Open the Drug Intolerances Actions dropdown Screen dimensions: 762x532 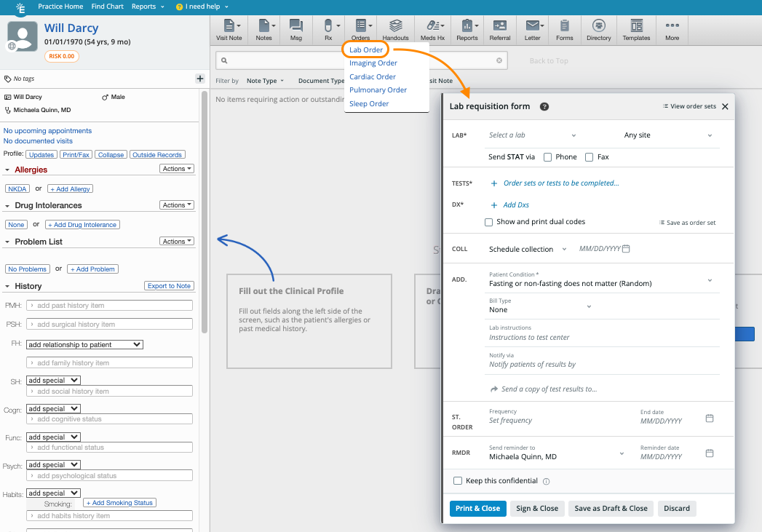(177, 205)
